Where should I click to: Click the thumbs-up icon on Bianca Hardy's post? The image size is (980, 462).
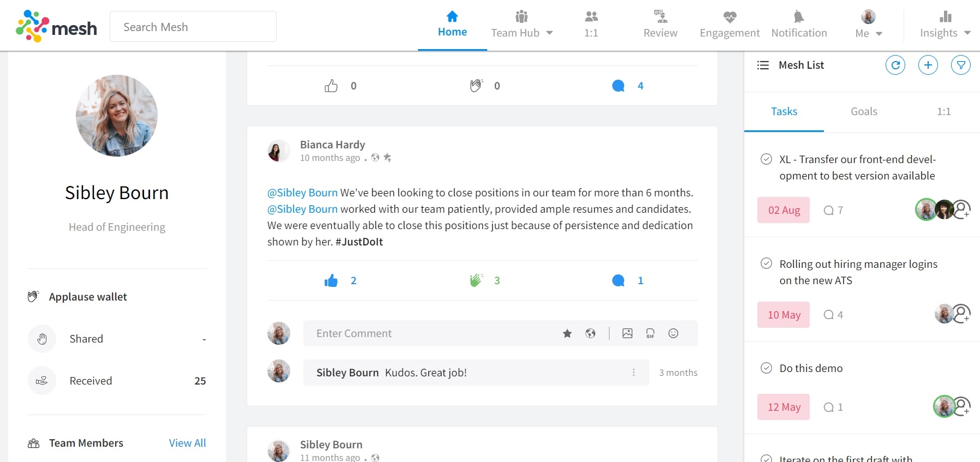[x=331, y=280]
